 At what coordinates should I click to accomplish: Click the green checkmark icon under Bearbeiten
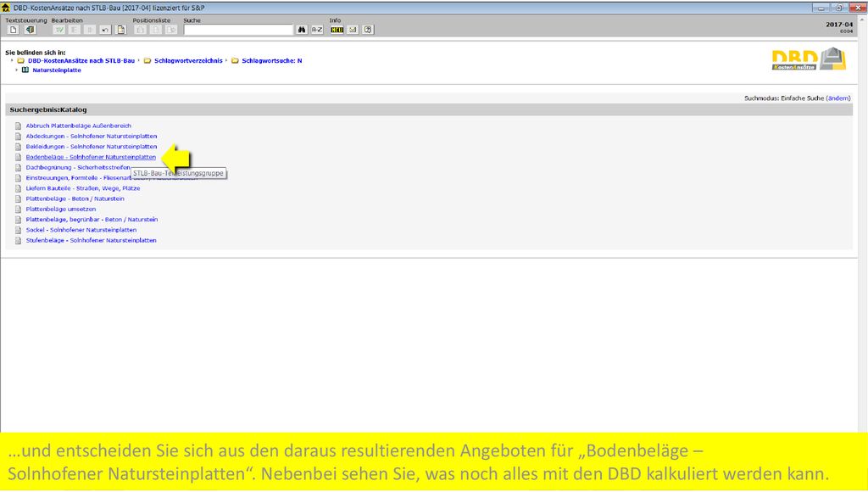click(x=59, y=30)
